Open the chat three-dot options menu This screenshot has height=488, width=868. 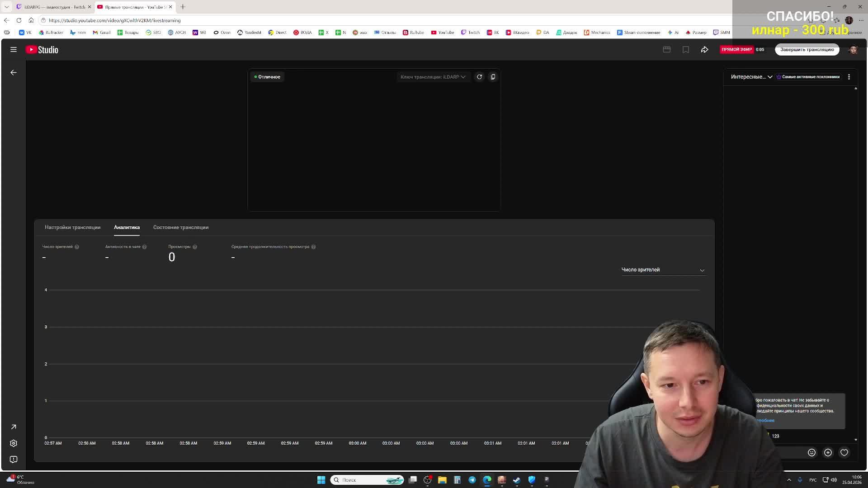[849, 77]
